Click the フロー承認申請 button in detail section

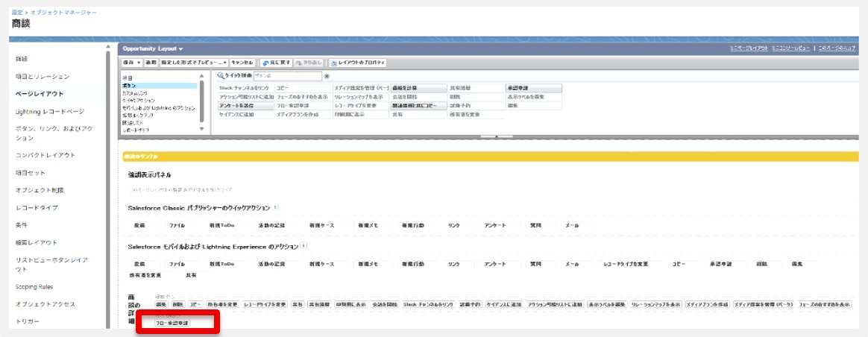click(172, 323)
